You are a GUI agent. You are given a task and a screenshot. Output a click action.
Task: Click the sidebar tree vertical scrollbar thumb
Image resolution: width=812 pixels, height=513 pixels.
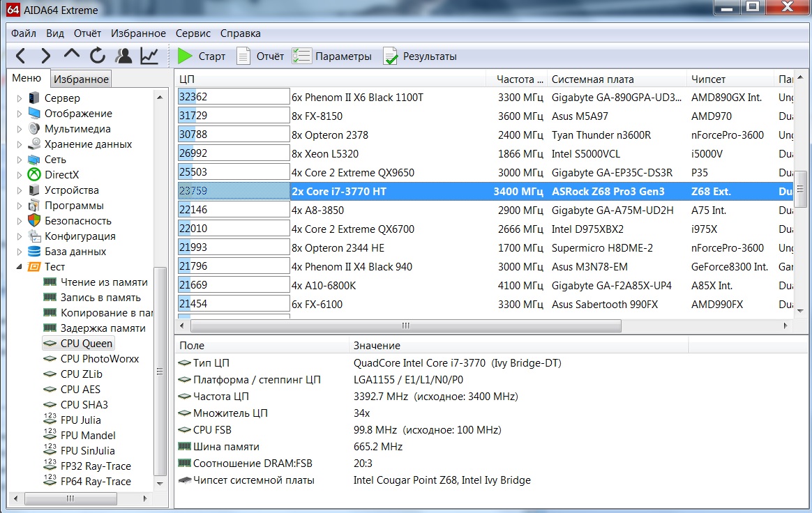tap(160, 372)
